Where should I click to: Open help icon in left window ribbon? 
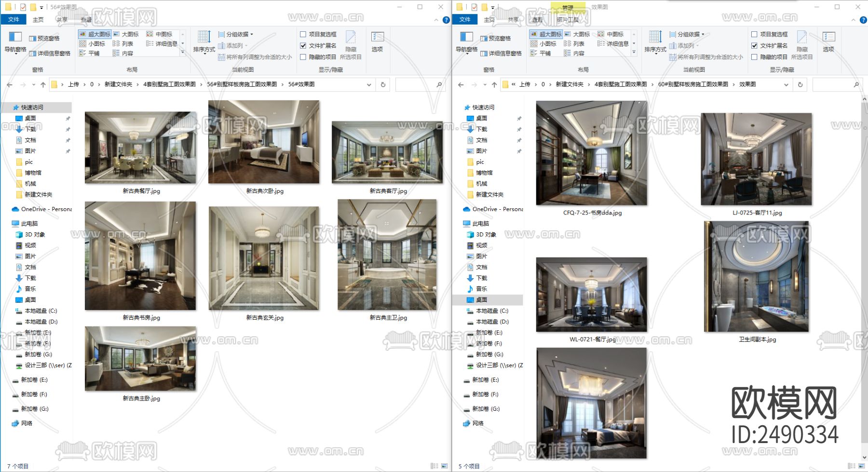click(446, 20)
